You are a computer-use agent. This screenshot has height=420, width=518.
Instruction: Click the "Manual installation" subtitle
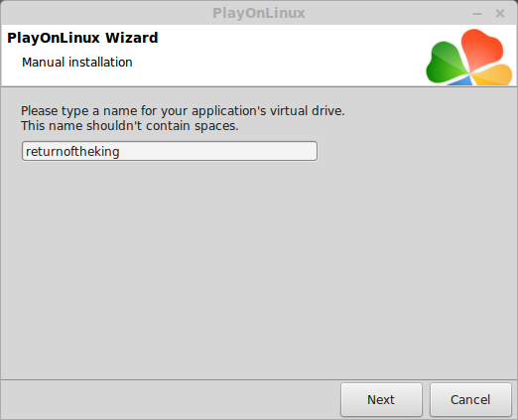[77, 63]
